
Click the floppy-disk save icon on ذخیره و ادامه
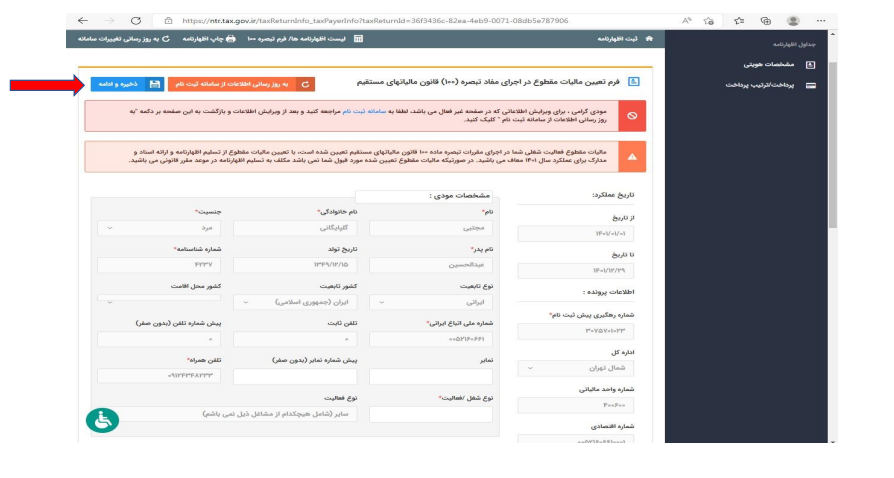click(155, 84)
